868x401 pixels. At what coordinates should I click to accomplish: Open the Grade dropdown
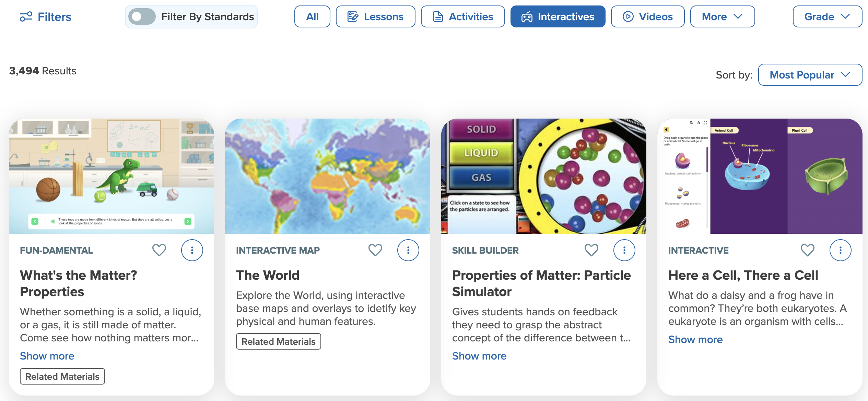coord(827,16)
